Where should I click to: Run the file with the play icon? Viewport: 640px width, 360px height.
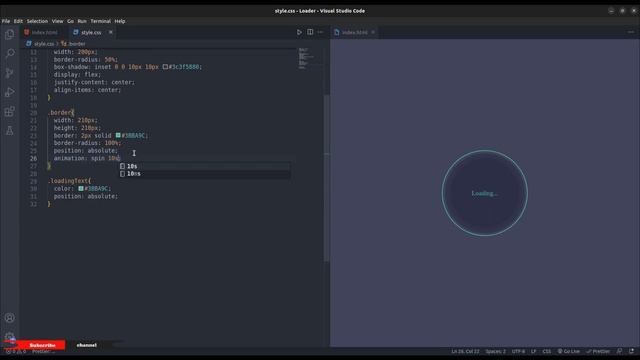pyautogui.click(x=299, y=32)
